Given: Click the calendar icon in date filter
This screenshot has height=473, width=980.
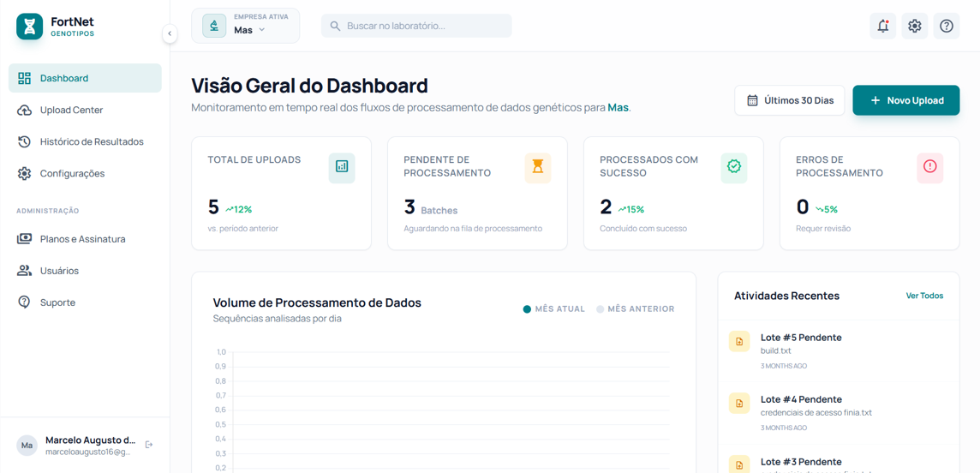Looking at the screenshot, I should [x=752, y=100].
